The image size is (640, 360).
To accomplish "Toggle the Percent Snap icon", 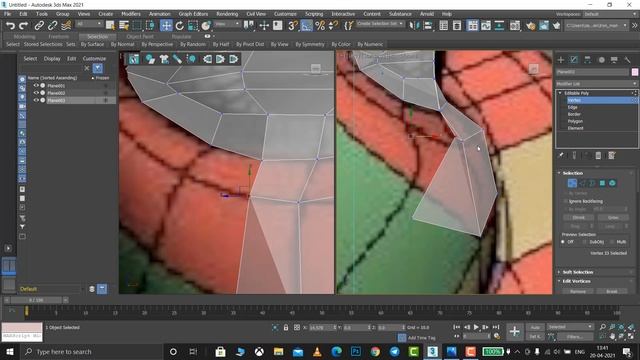I will click(x=320, y=26).
